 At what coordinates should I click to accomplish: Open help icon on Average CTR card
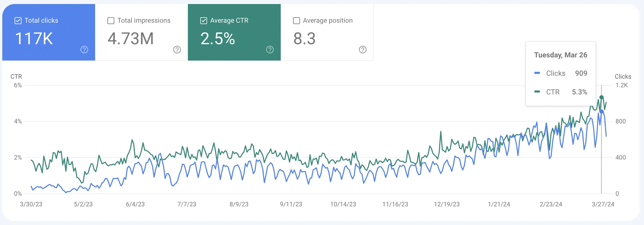pyautogui.click(x=270, y=50)
